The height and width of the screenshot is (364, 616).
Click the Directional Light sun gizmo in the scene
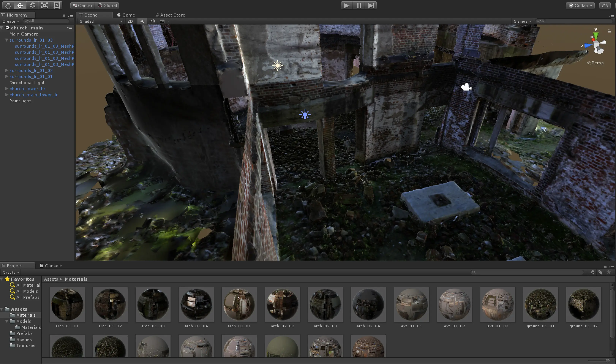[278, 66]
